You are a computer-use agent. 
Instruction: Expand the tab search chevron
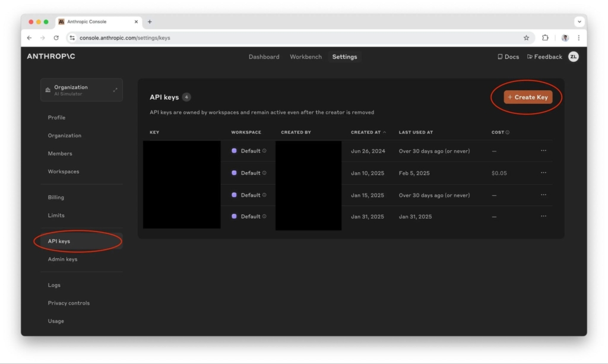coord(579,22)
